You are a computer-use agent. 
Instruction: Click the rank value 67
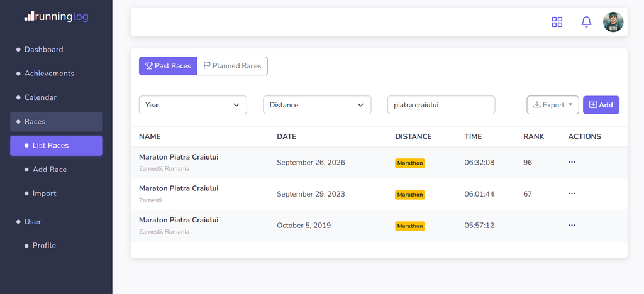click(x=528, y=194)
